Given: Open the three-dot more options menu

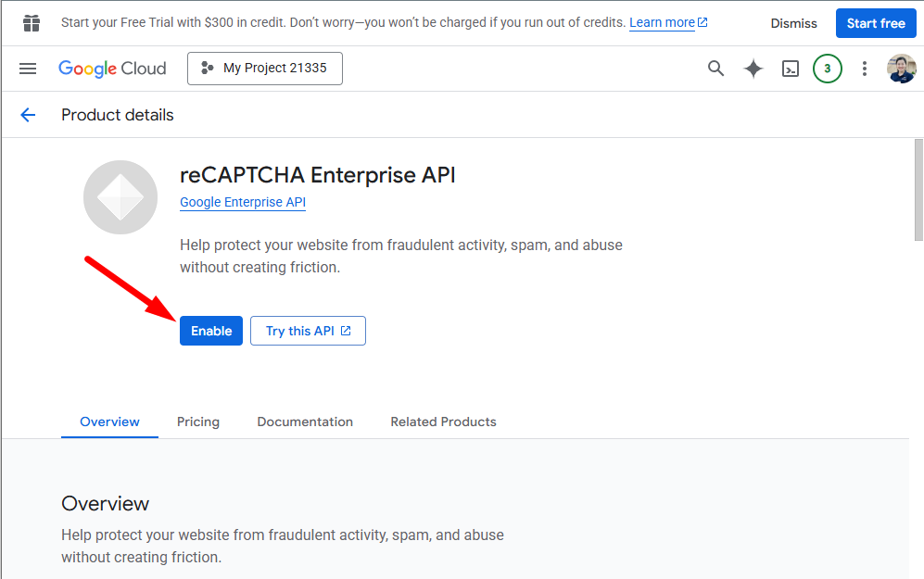Looking at the screenshot, I should point(865,69).
